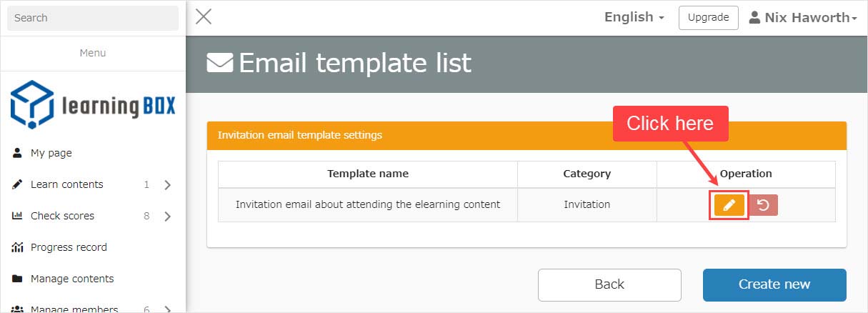Click the Learn contents pencil icon
Viewport: 868px width, 313px height.
tap(18, 184)
